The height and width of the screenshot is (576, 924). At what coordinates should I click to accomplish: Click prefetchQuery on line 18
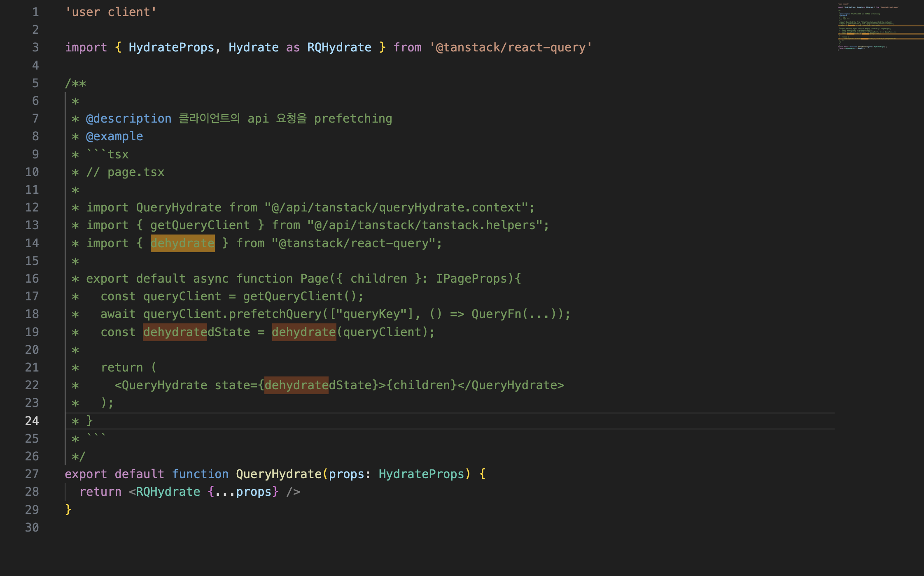coord(275,314)
